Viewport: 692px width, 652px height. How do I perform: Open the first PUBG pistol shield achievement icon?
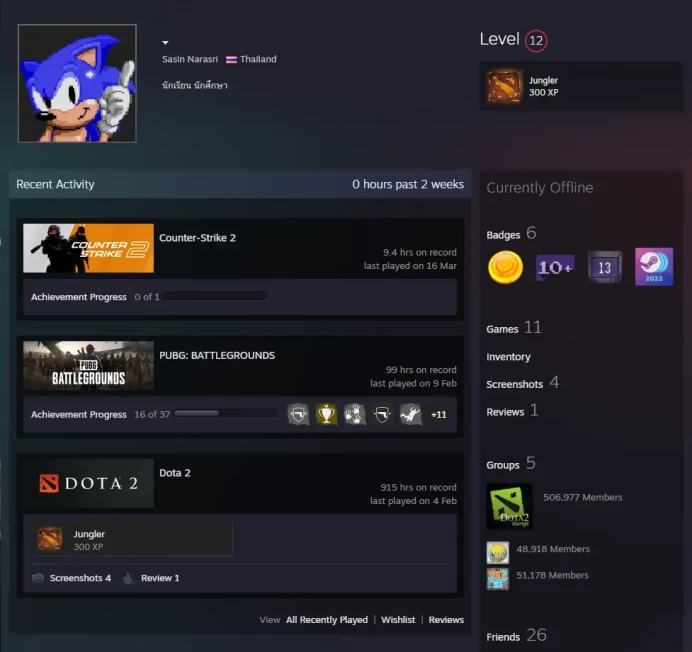point(298,415)
